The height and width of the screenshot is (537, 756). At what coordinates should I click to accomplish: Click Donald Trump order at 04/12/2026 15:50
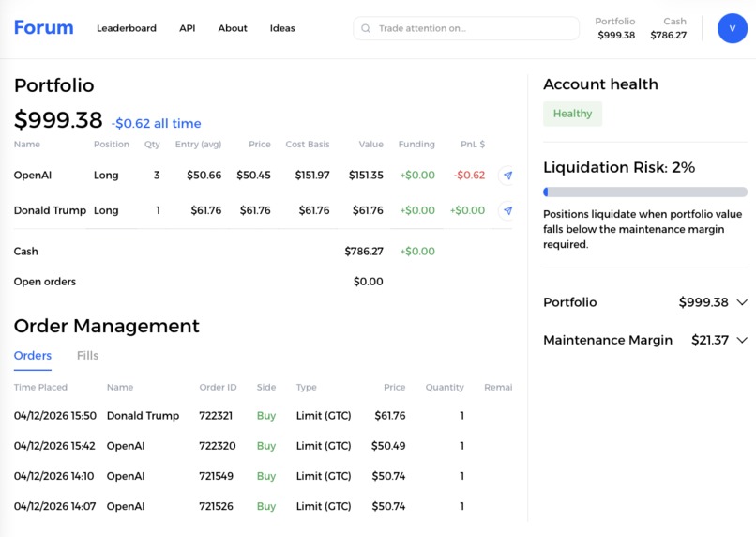pyautogui.click(x=143, y=415)
